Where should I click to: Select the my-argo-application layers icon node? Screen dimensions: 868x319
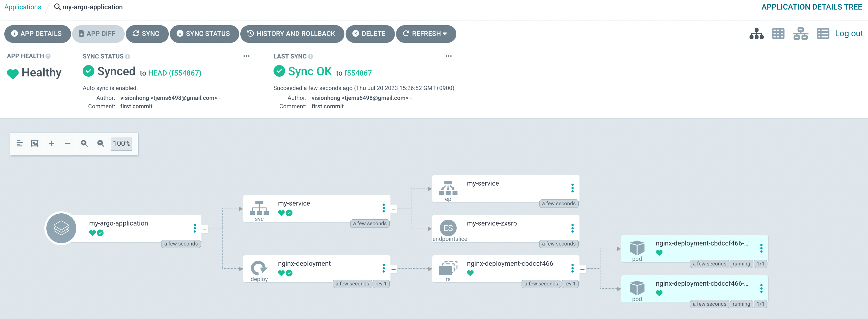tap(61, 228)
